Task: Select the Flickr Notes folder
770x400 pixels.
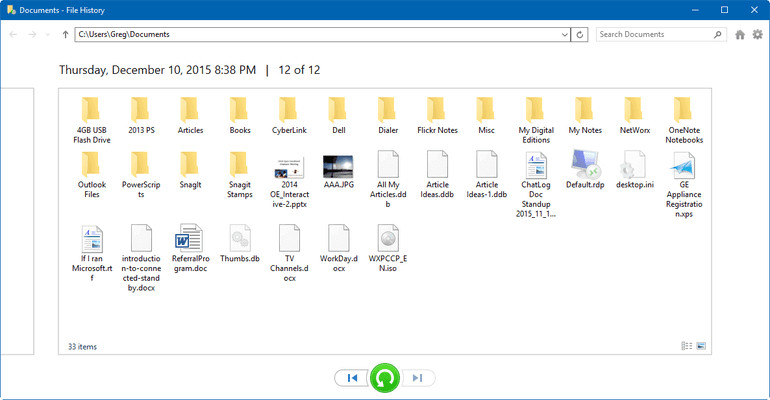Action: pos(437,115)
